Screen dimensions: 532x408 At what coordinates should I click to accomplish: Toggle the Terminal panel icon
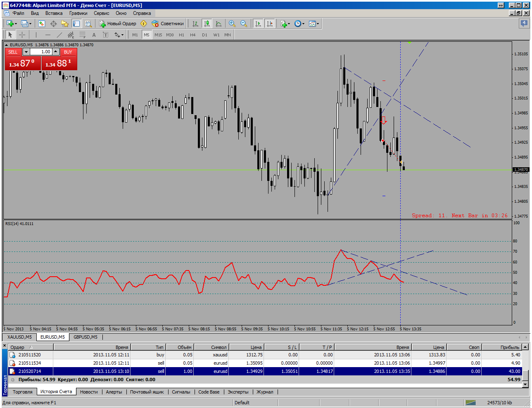pyautogui.click(x=76, y=24)
